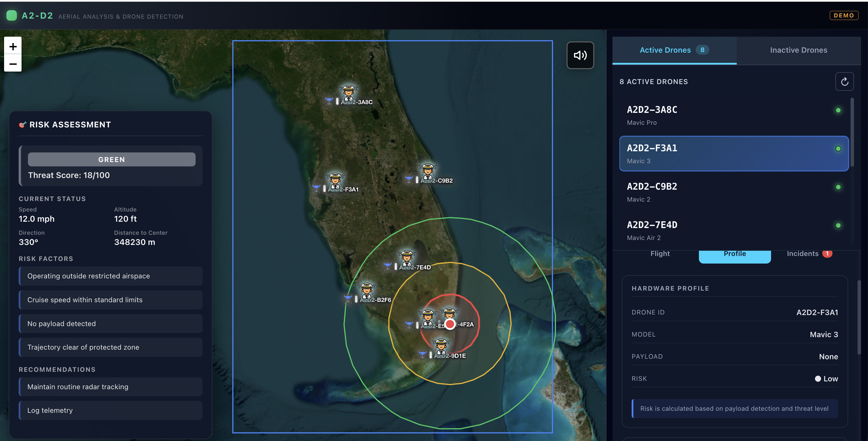Image resolution: width=868 pixels, height=441 pixels.
Task: Click 'Cruise speed within standard limits' factor
Action: click(111, 300)
